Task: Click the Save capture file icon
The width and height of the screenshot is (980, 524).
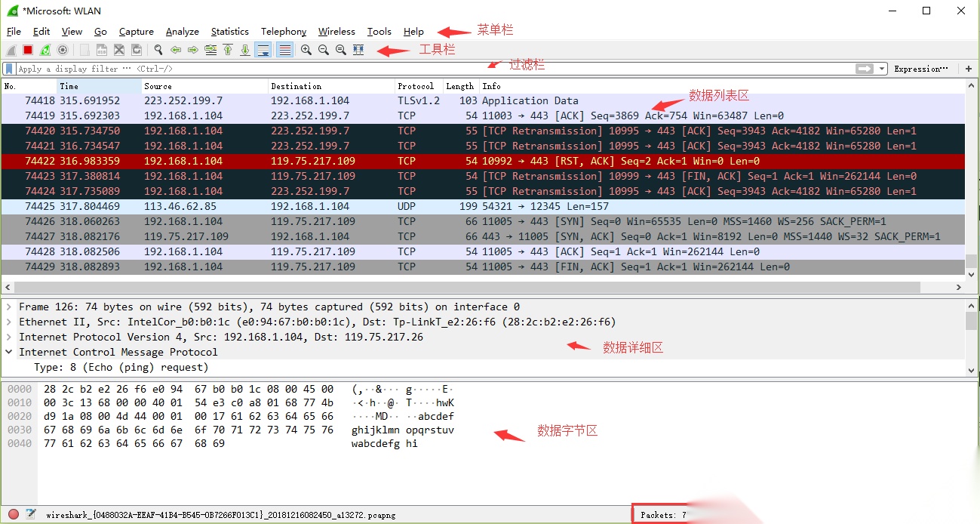Action: point(102,50)
